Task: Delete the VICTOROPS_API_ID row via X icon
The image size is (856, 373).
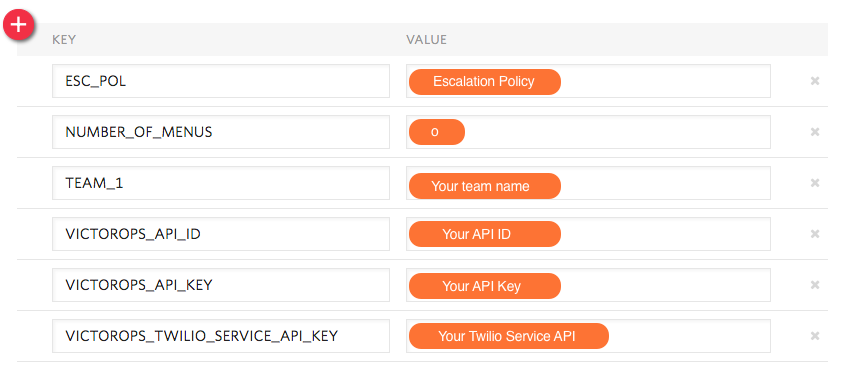Action: click(815, 234)
